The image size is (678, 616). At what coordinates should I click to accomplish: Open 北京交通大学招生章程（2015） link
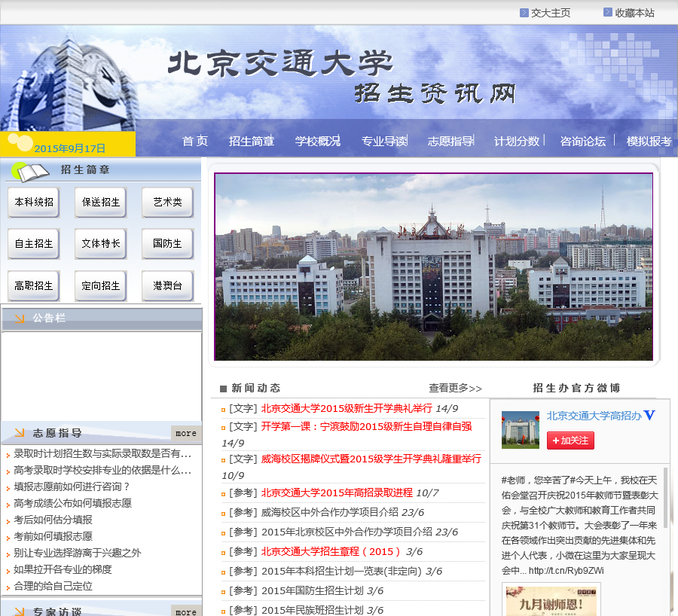pyautogui.click(x=331, y=551)
